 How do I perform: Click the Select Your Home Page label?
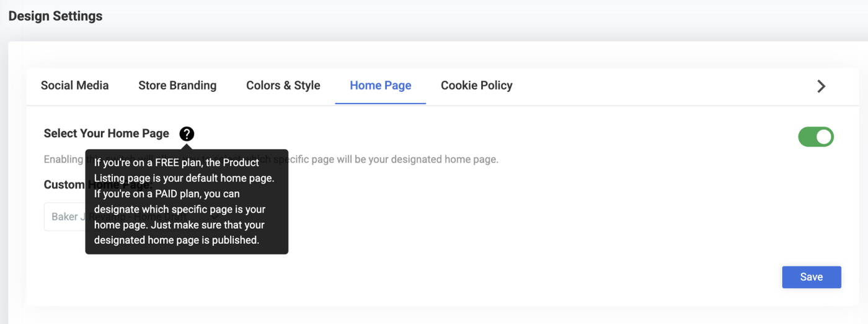(x=106, y=133)
